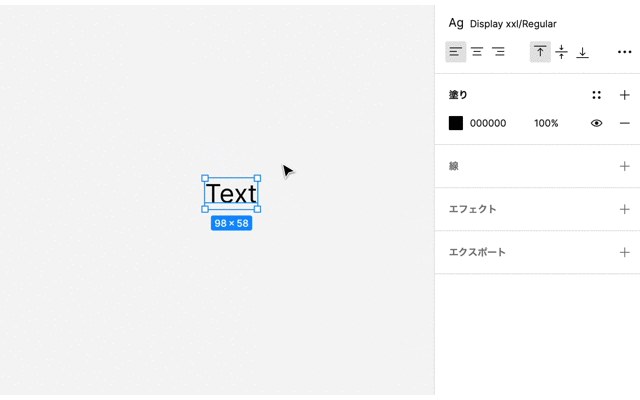Click the エフェクト section label
Viewport: 640px width, 400px height.
(x=473, y=209)
